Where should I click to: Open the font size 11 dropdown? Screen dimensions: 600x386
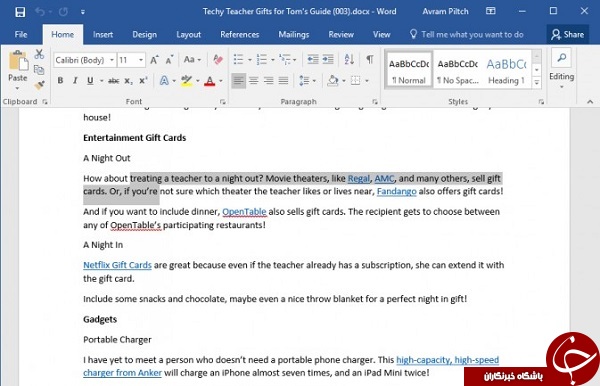(141, 60)
